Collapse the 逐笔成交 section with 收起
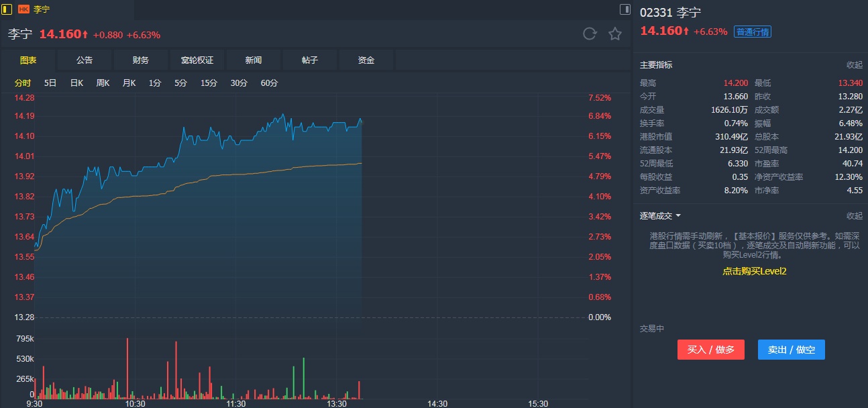This screenshot has width=868, height=408. [854, 216]
